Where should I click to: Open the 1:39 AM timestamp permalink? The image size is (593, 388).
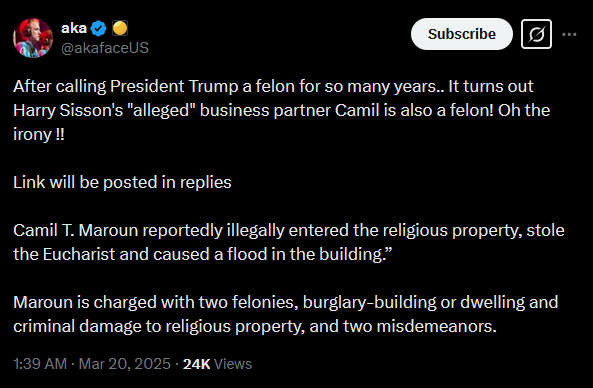click(40, 364)
